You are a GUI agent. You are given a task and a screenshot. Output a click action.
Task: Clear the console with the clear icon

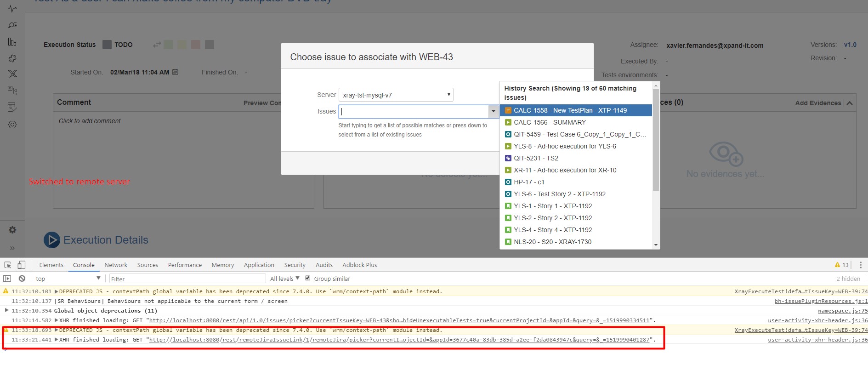pos(22,279)
